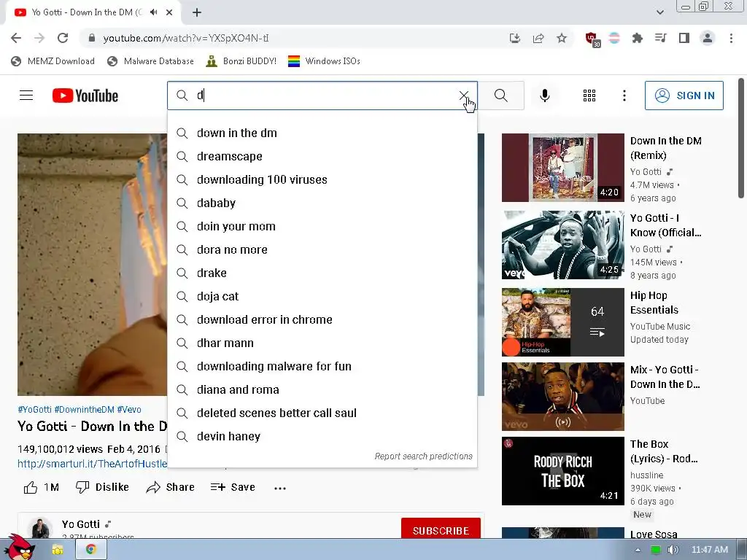Screen dimensions: 747x560
Task: Select suggestion 'diana and roma'
Action: pyautogui.click(x=322, y=389)
